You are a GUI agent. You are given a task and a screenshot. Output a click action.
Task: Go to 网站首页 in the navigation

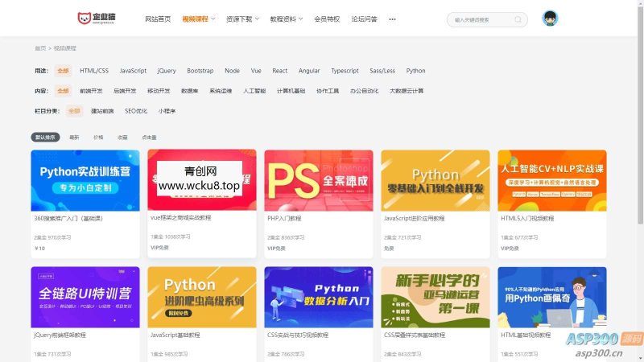click(x=158, y=19)
